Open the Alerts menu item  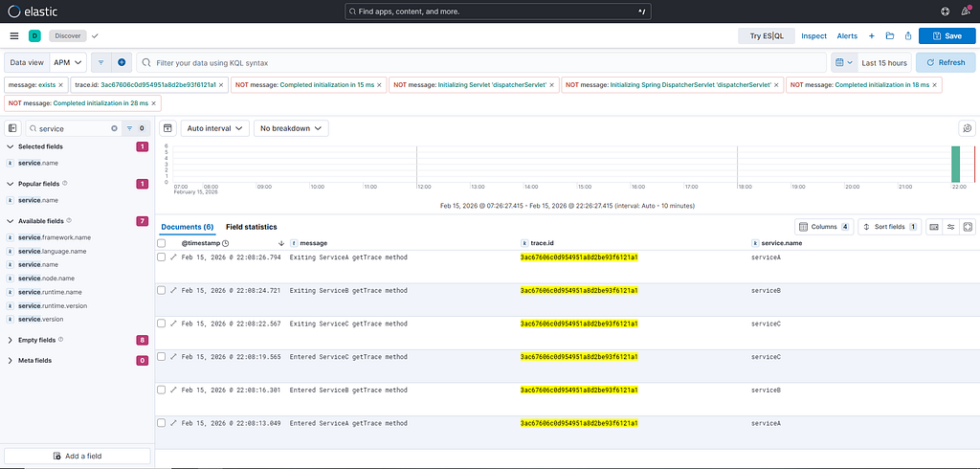[x=847, y=36]
